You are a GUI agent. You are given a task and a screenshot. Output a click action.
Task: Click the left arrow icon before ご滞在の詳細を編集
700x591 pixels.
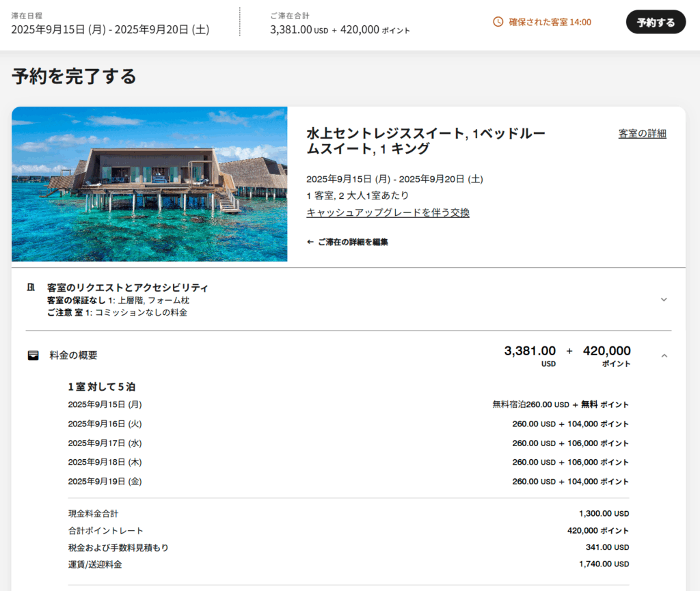click(x=310, y=242)
